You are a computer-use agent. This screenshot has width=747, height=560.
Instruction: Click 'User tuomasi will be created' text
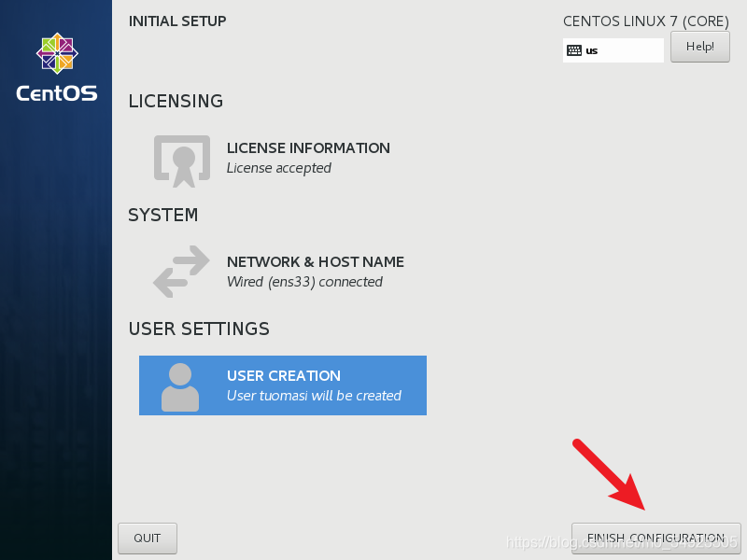point(314,396)
